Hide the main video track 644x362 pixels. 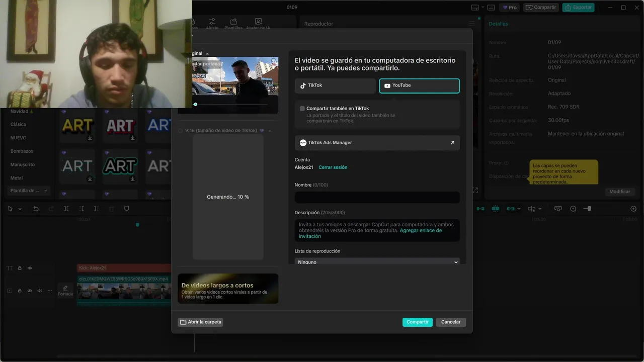coord(30,291)
